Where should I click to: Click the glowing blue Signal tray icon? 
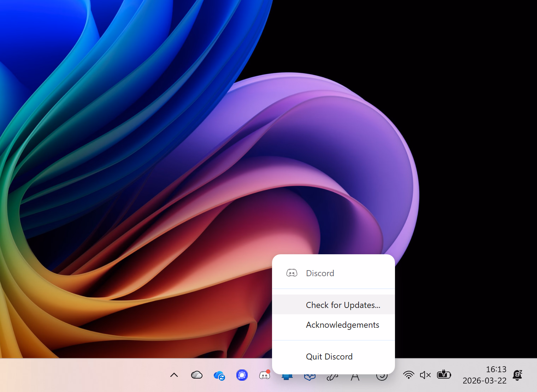pos(242,375)
